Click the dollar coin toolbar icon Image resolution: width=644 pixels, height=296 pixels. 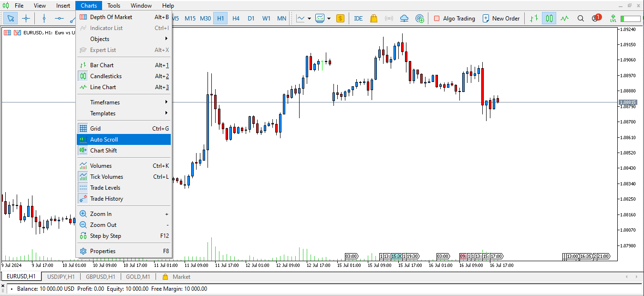(x=340, y=18)
